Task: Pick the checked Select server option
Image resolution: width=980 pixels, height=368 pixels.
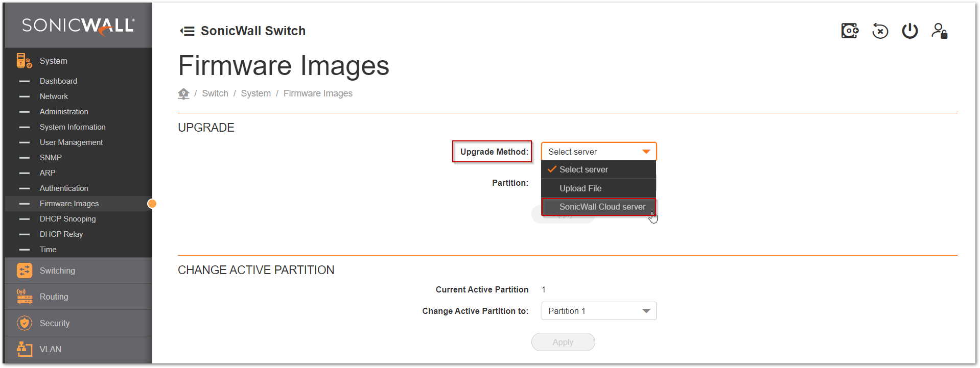Action: 583,169
